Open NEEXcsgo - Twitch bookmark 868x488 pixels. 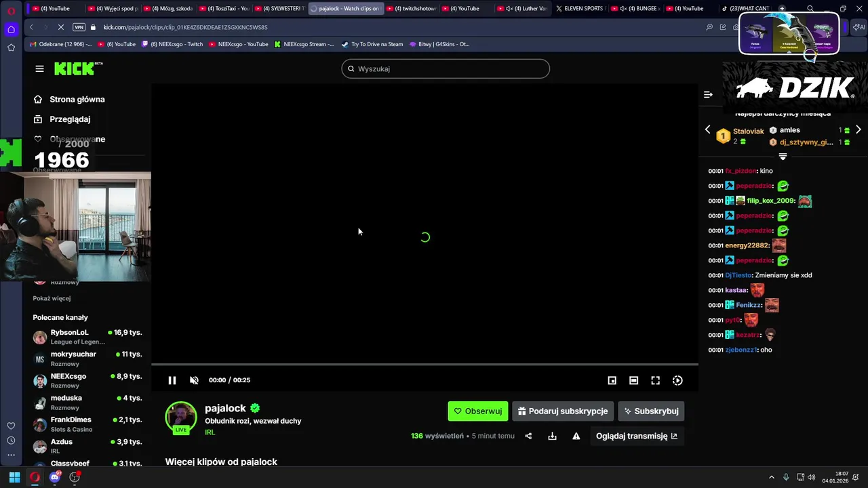pyautogui.click(x=172, y=44)
